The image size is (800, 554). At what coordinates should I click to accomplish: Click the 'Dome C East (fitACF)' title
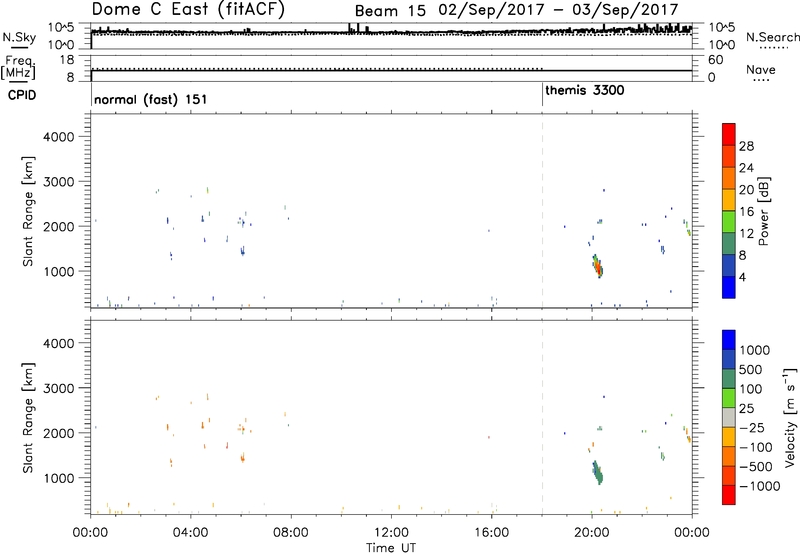(x=188, y=9)
